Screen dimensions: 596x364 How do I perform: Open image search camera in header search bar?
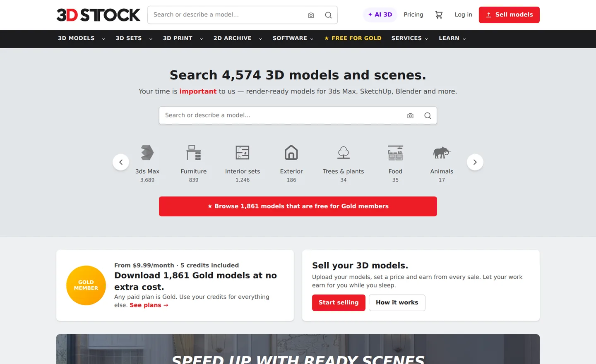click(311, 15)
